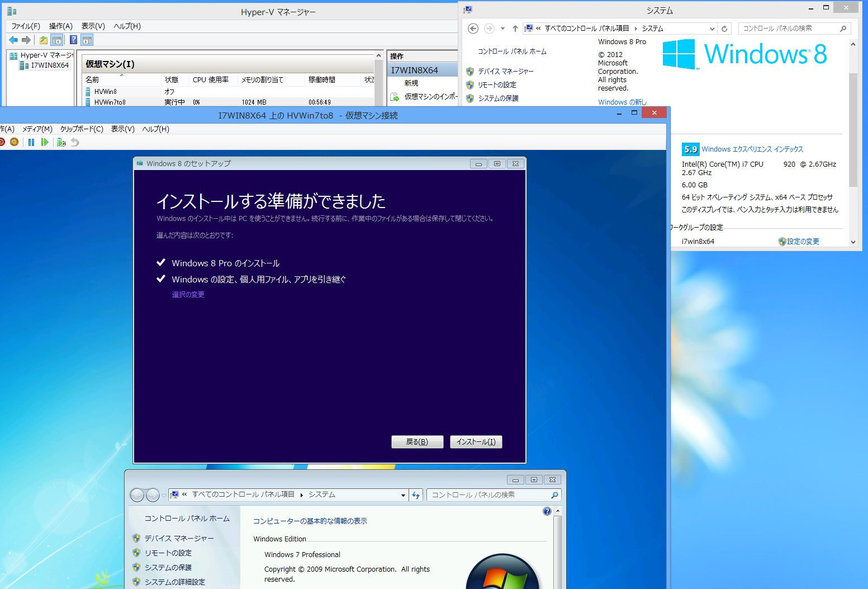Click the snapshot icon in VM connection toolbar

point(61,142)
